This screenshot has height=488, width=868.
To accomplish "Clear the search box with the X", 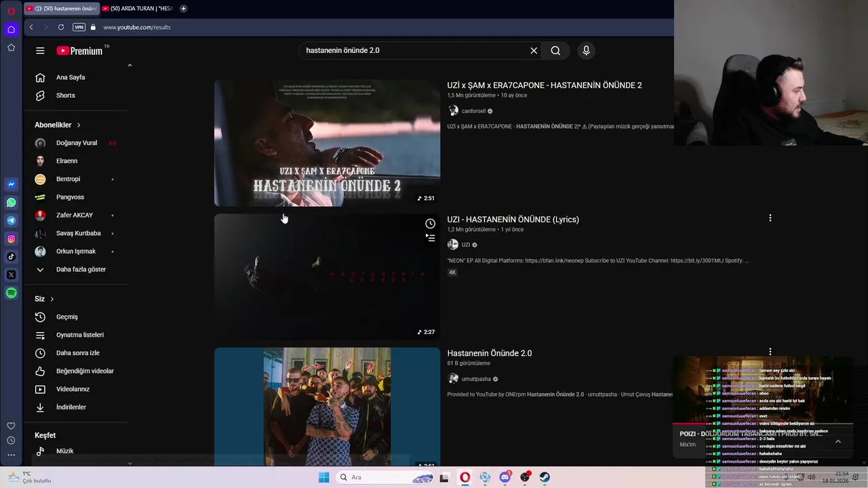I will [x=534, y=51].
